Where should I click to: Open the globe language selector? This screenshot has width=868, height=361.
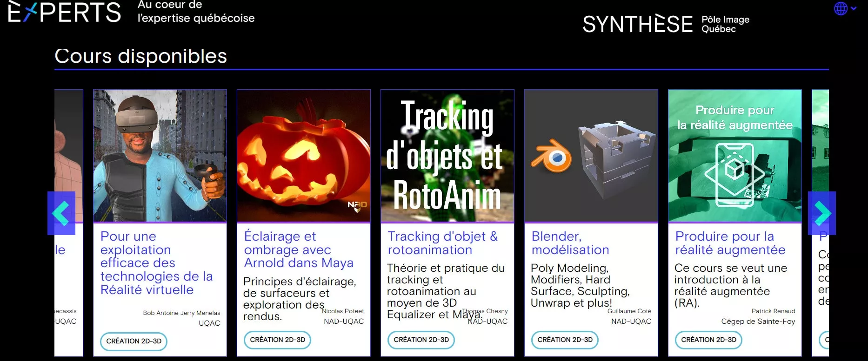point(845,8)
